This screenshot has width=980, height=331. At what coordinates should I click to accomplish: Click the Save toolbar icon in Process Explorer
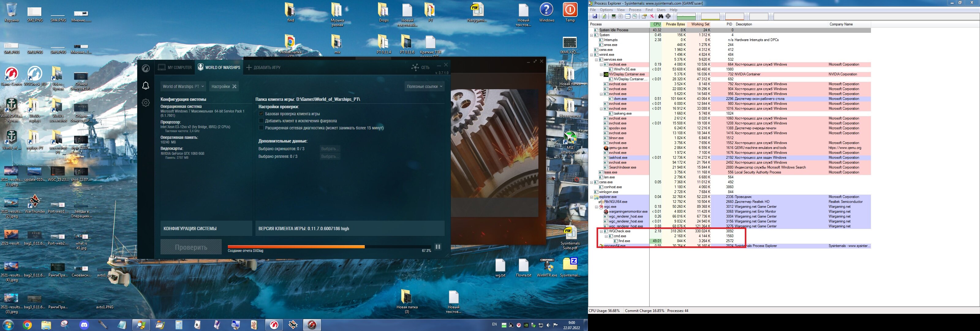pyautogui.click(x=595, y=16)
